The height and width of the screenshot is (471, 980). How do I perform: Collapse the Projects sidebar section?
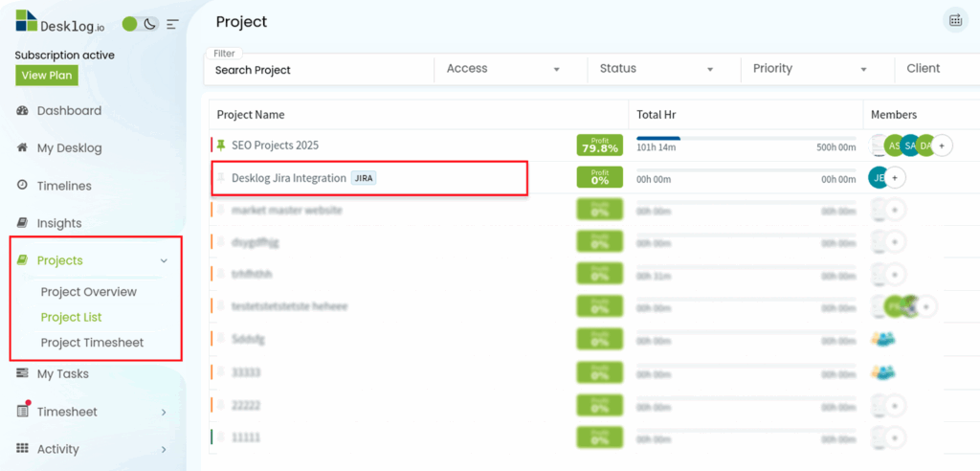pos(164,260)
